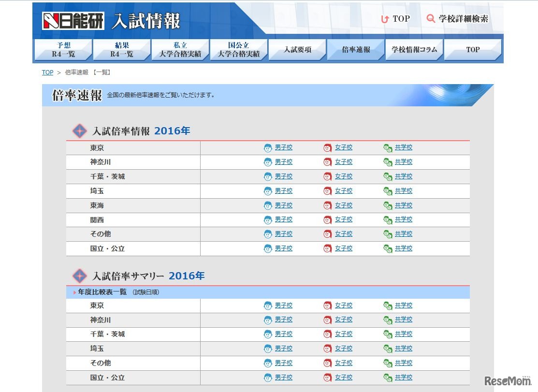Open the 倍率速報 navigation tab
538x392 pixels.
point(355,49)
